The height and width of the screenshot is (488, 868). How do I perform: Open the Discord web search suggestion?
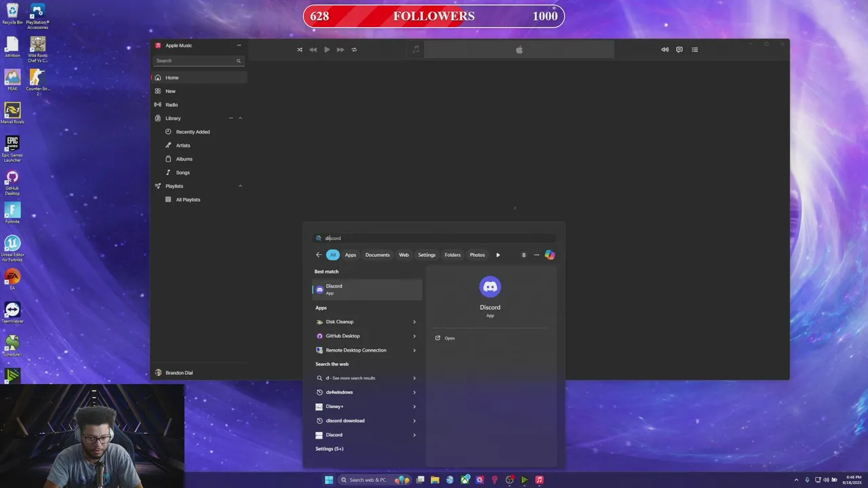pos(367,435)
